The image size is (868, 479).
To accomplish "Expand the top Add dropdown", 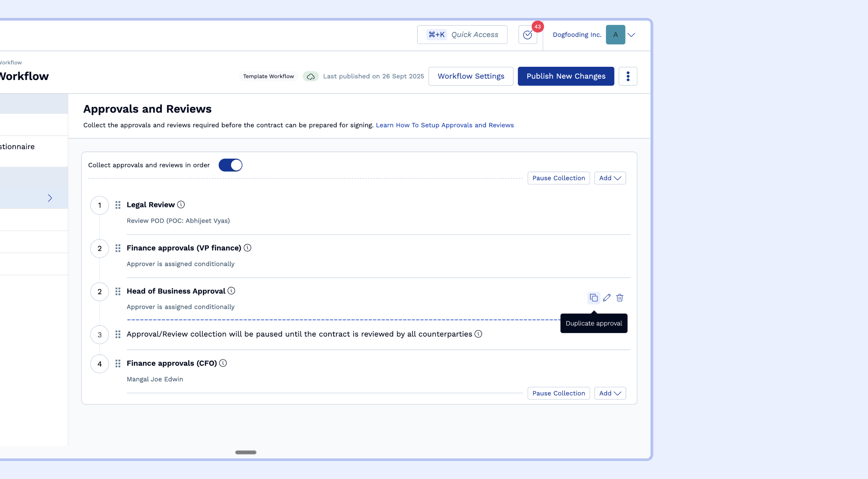I will [x=610, y=178].
